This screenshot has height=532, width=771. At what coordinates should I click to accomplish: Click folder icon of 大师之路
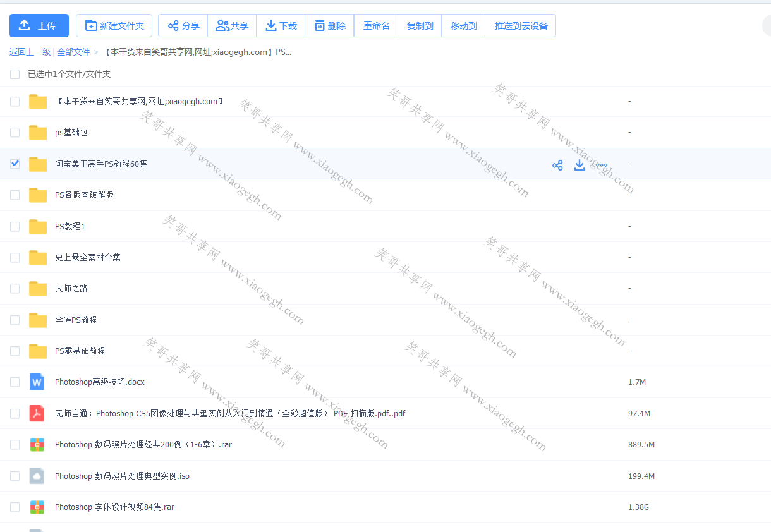click(x=38, y=288)
